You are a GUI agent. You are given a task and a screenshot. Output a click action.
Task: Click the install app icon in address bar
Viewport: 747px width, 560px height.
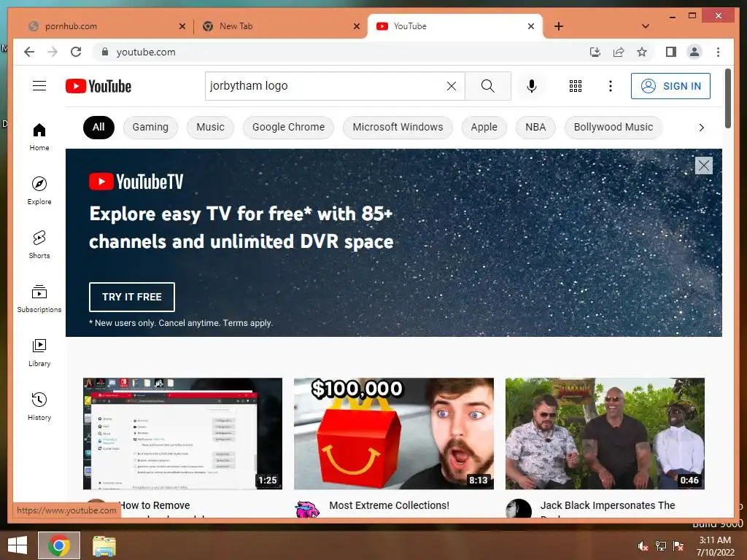595,52
